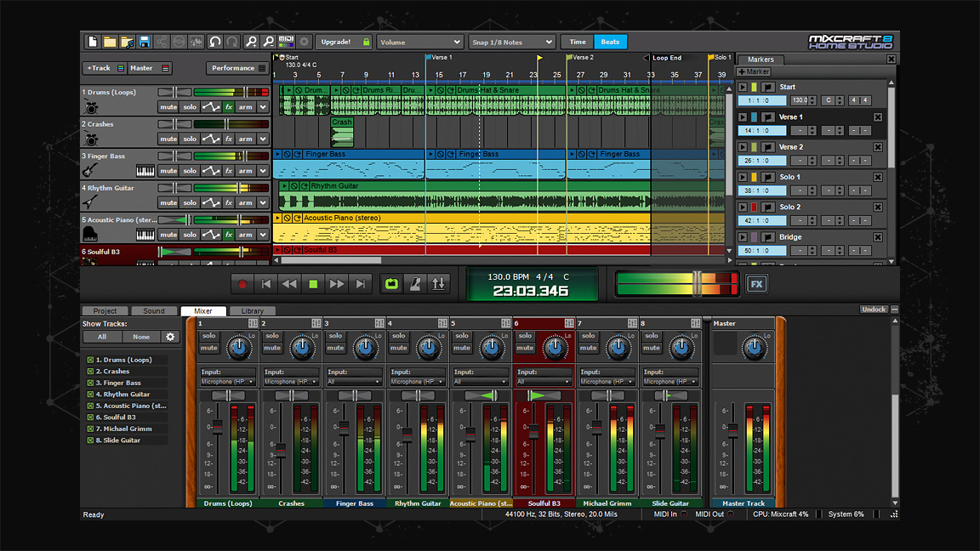Open the FX button next to master meter
Screen dimensions: 980x551
pos(756,284)
